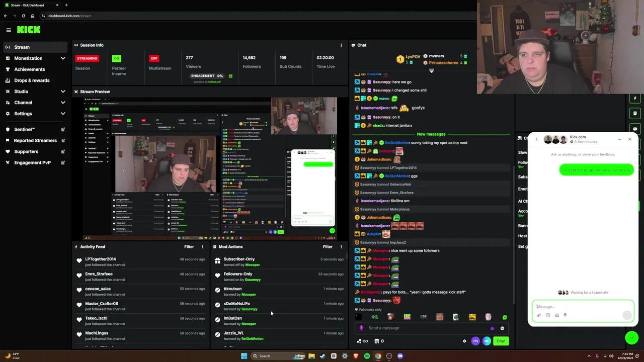The height and width of the screenshot is (362, 644).
Task: Go back in Kick.com support widget
Action: (x=536, y=139)
